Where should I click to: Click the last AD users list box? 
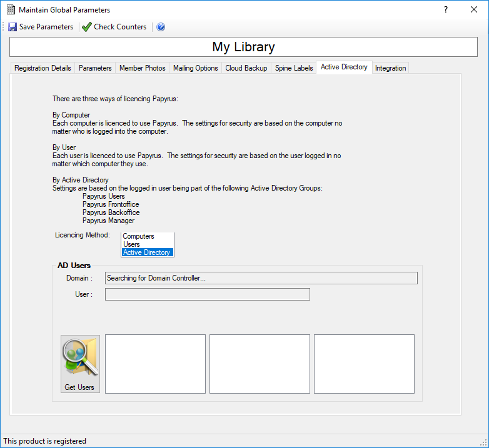tap(365, 364)
